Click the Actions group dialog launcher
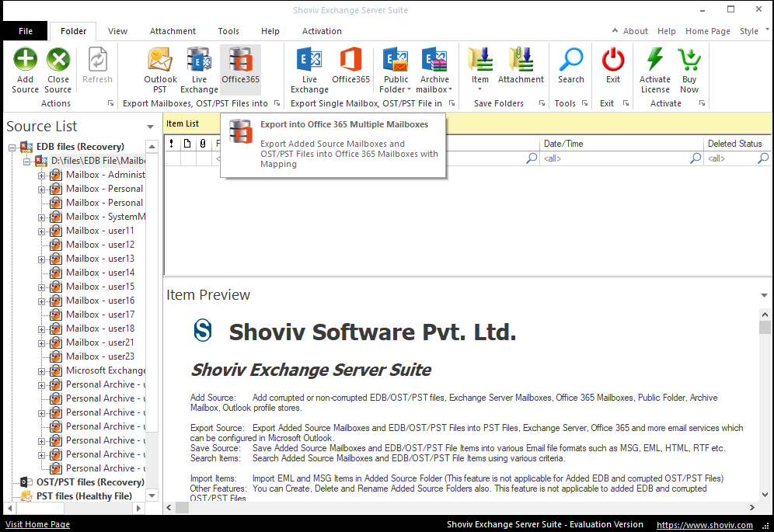Viewport: 774px width, 532px height. [110, 103]
